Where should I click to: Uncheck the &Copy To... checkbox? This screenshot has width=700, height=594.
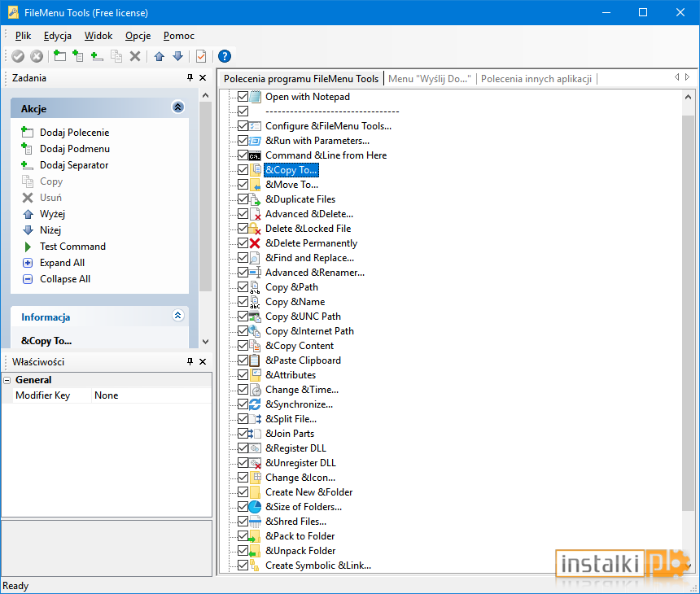pyautogui.click(x=243, y=170)
